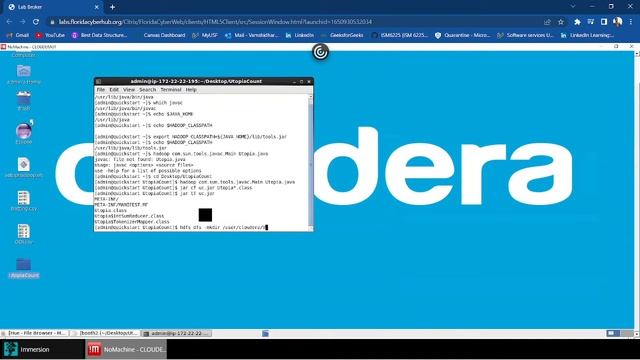Image resolution: width=640 pixels, height=360 pixels.
Task: Open the Terminal menu in the terminal window
Action: (171, 89)
